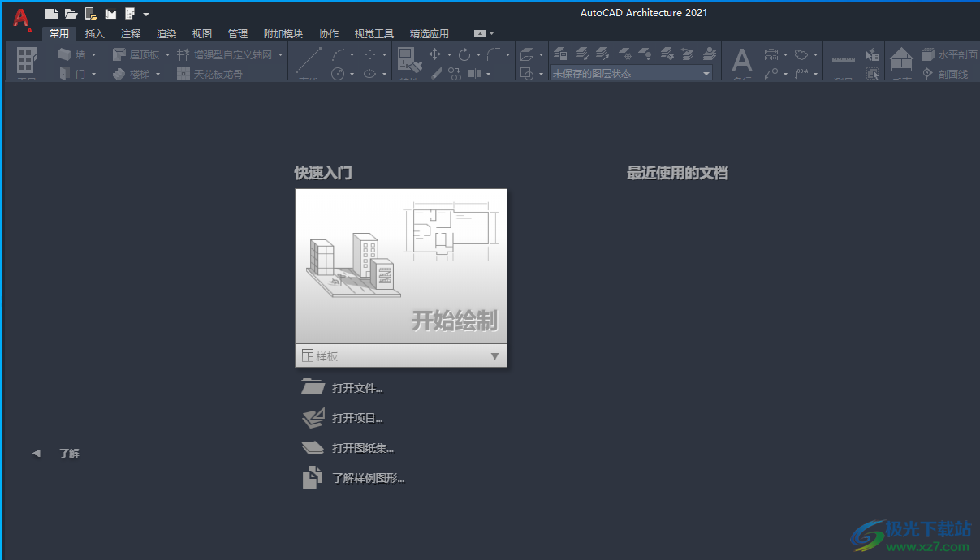The height and width of the screenshot is (560, 980).
Task: Click the large Measure ruler icon
Action: (844, 61)
